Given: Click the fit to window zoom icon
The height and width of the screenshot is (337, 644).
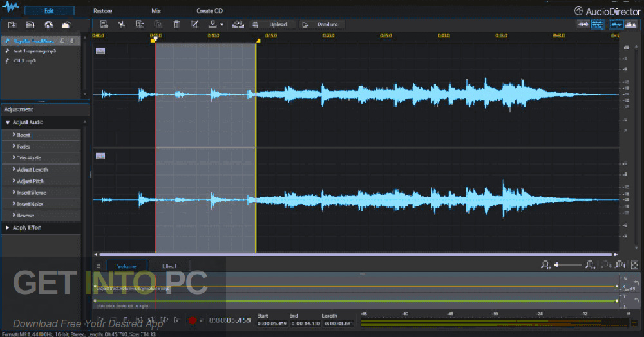Looking at the screenshot, I should [x=634, y=265].
